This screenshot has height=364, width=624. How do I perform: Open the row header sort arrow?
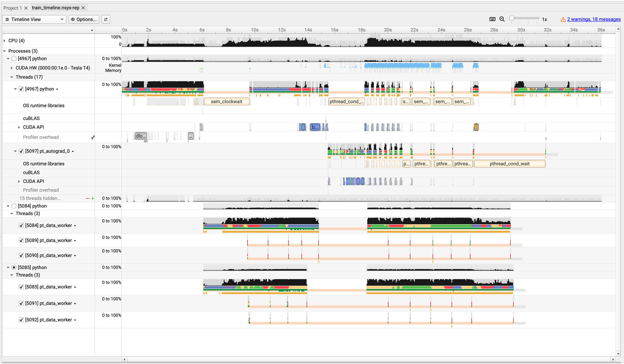[92, 30]
